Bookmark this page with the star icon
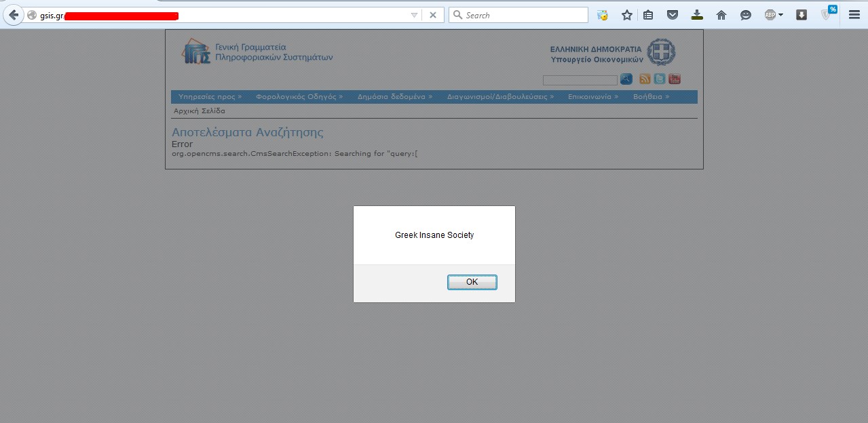Image resolution: width=868 pixels, height=423 pixels. click(x=626, y=15)
